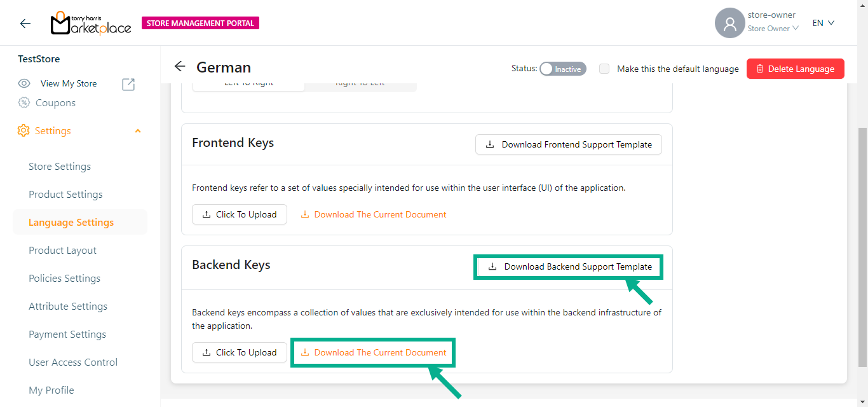
Task: Toggle the language Status switch from Inactive
Action: 562,69
